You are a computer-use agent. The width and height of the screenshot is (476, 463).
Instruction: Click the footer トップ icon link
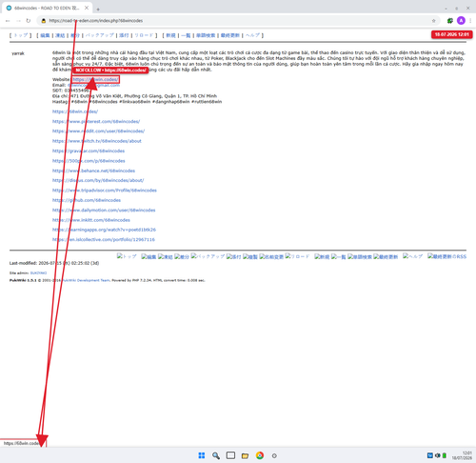pos(127,256)
